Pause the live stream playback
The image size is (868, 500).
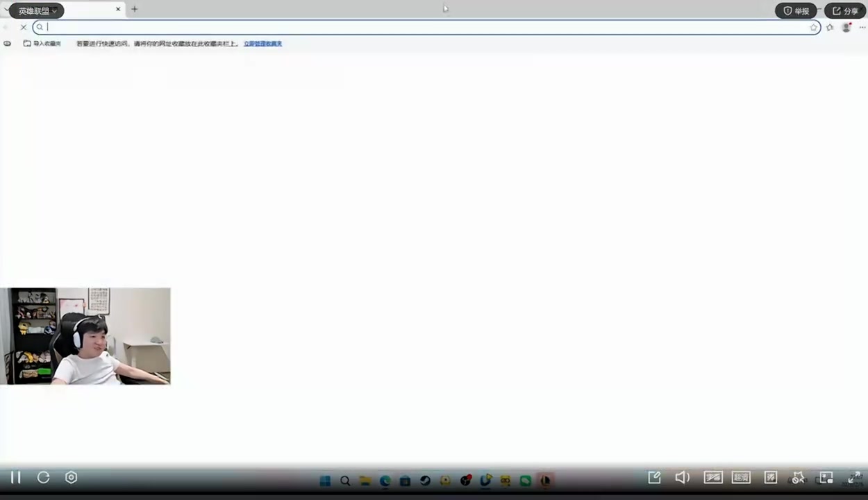pyautogui.click(x=15, y=477)
